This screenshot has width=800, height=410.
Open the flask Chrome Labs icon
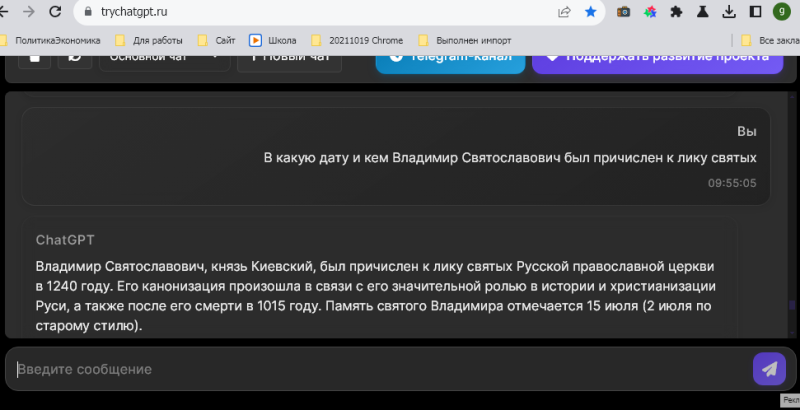click(x=703, y=12)
